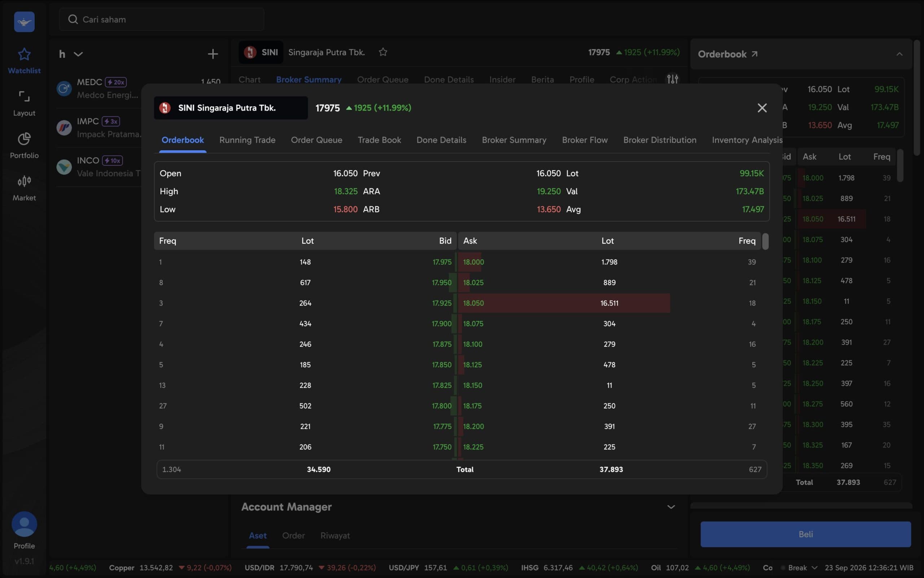The height and width of the screenshot is (578, 924).
Task: Open Market in the sidebar
Action: point(24,188)
